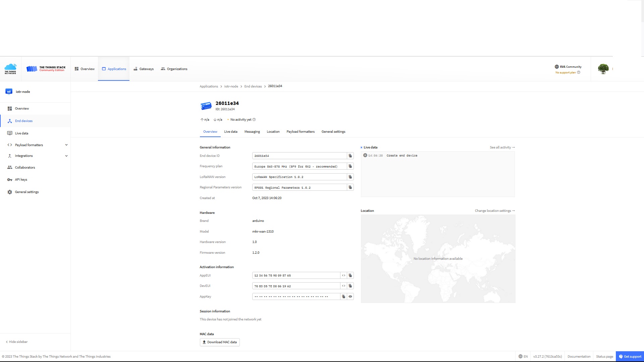Switch to the device Live data tab
This screenshot has width=644, height=362.
(231, 132)
